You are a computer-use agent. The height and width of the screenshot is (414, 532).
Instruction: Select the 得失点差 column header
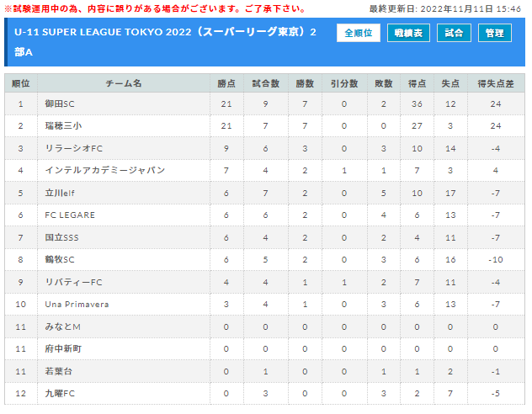[495, 83]
